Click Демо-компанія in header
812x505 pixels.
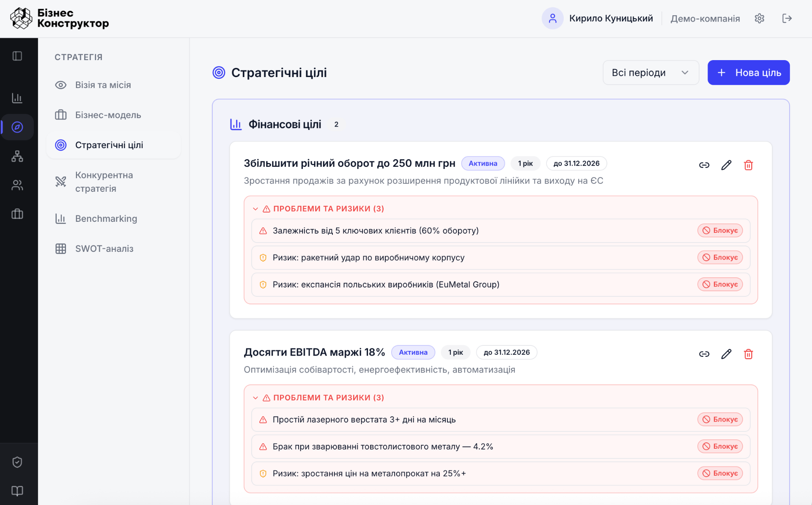click(x=705, y=19)
